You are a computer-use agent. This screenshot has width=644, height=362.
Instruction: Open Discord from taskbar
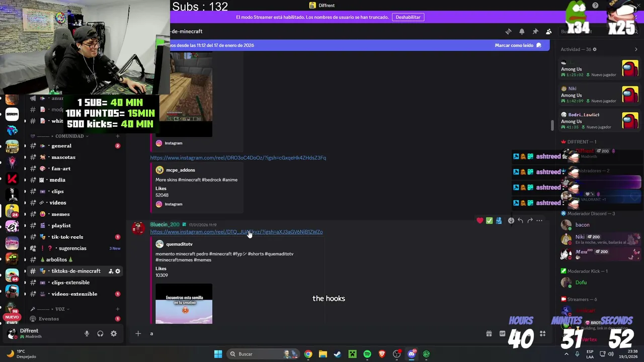click(412, 354)
